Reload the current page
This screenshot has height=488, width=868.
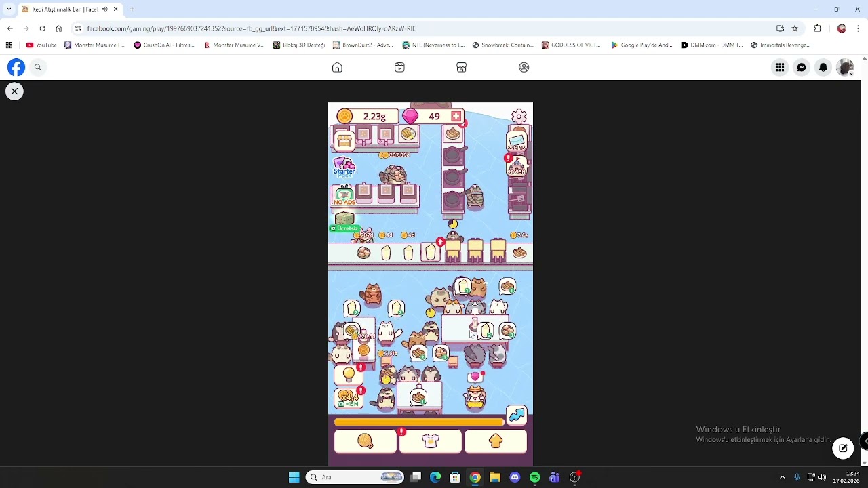42,28
